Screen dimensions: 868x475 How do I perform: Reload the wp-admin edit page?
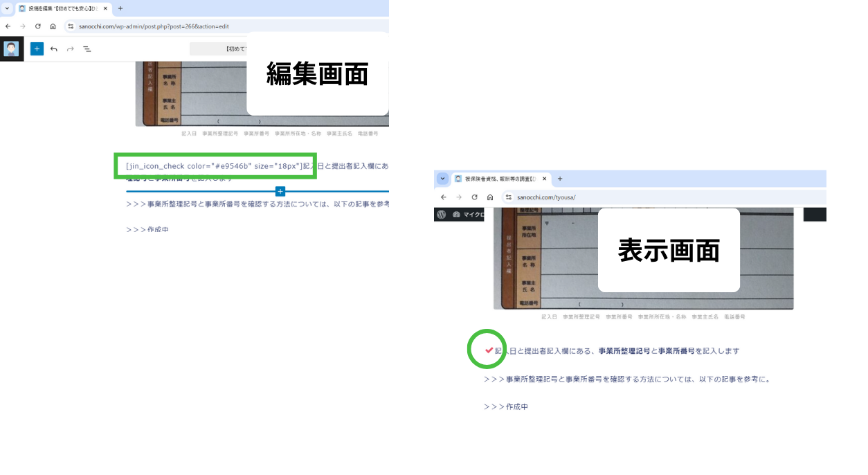[x=37, y=26]
